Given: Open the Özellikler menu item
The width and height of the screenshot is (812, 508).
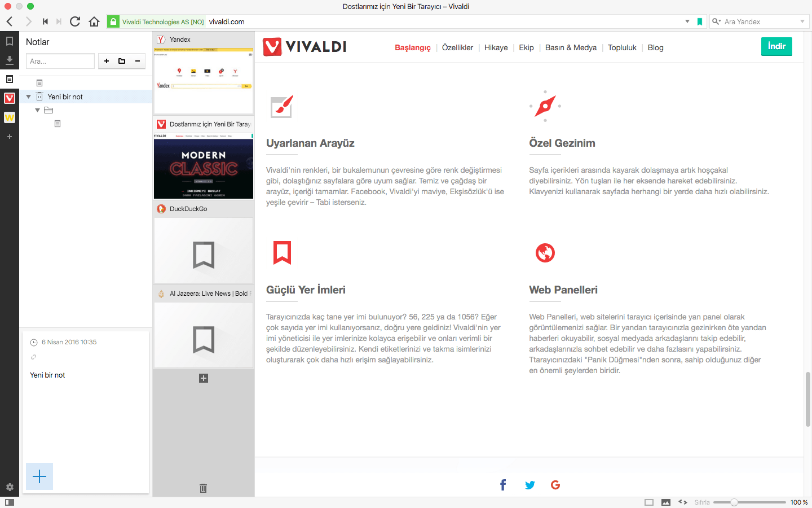Looking at the screenshot, I should pyautogui.click(x=457, y=47).
